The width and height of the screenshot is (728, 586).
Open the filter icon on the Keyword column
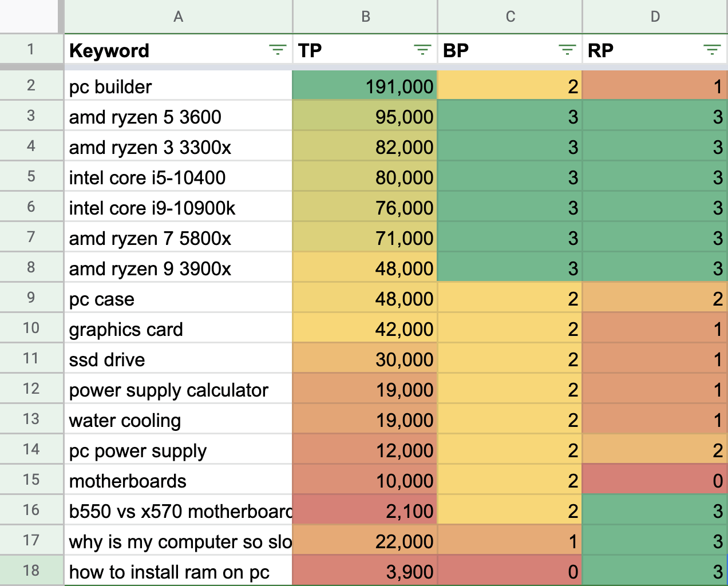point(277,50)
